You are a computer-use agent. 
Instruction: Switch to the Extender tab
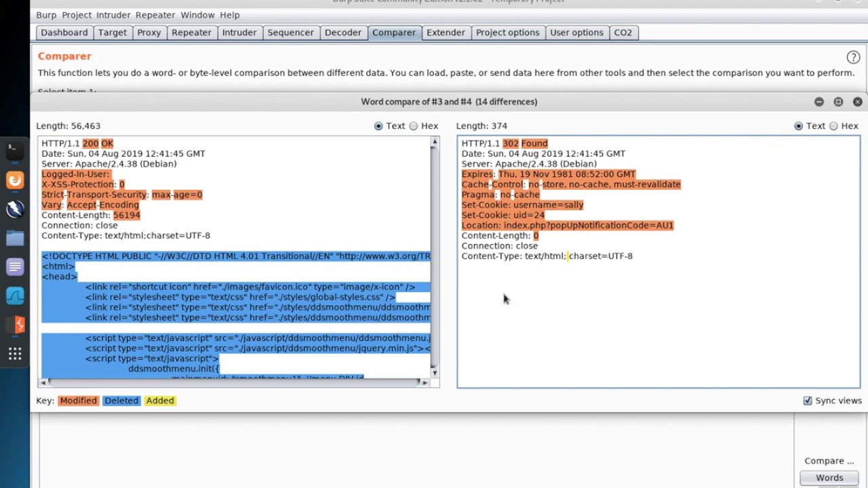point(446,33)
